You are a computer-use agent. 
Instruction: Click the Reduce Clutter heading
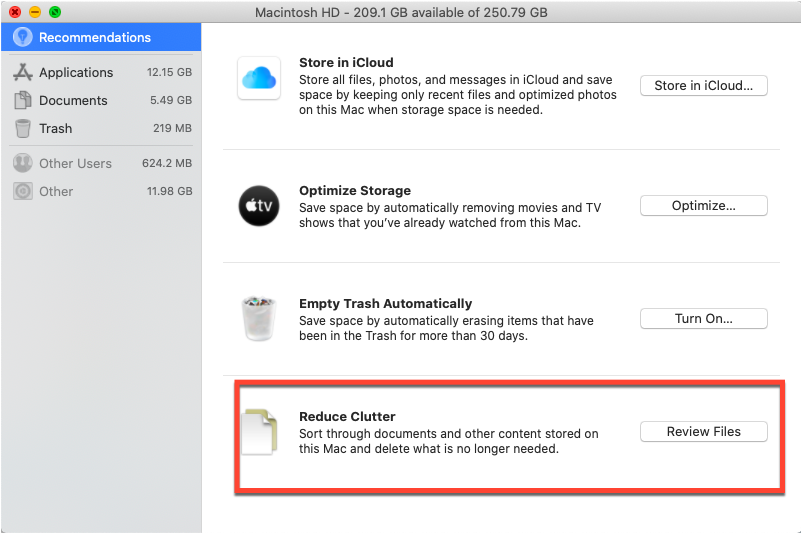[347, 416]
